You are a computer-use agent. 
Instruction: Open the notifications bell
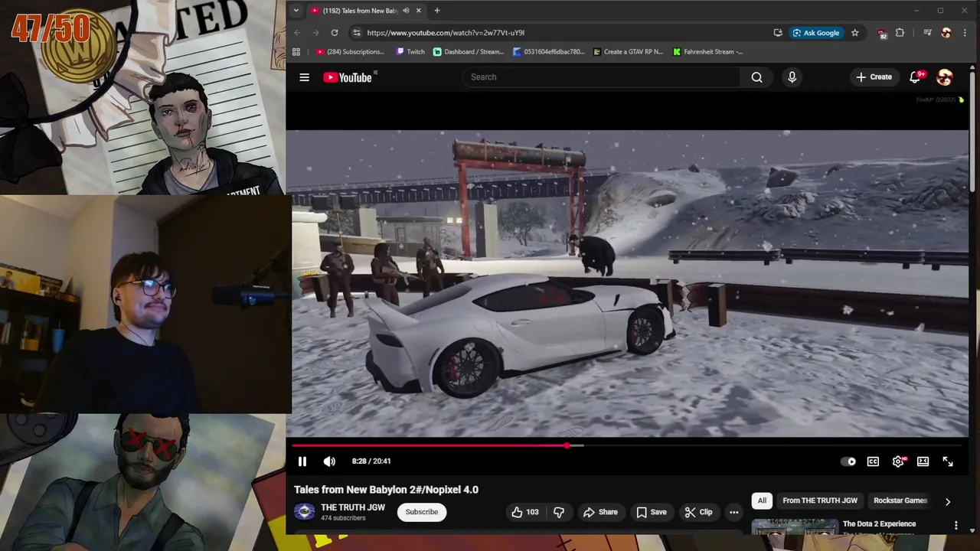click(x=915, y=77)
